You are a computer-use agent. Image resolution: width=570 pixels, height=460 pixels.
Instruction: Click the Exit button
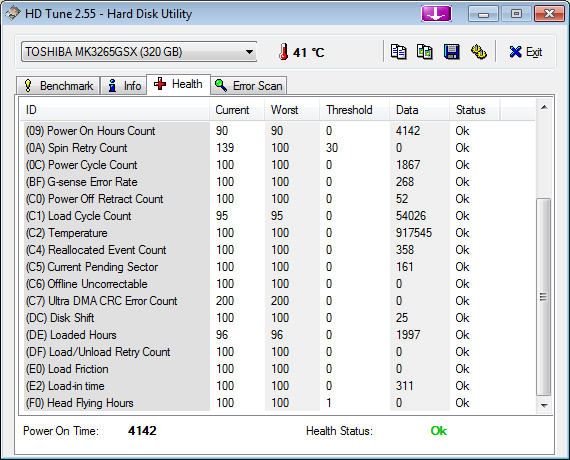[526, 52]
